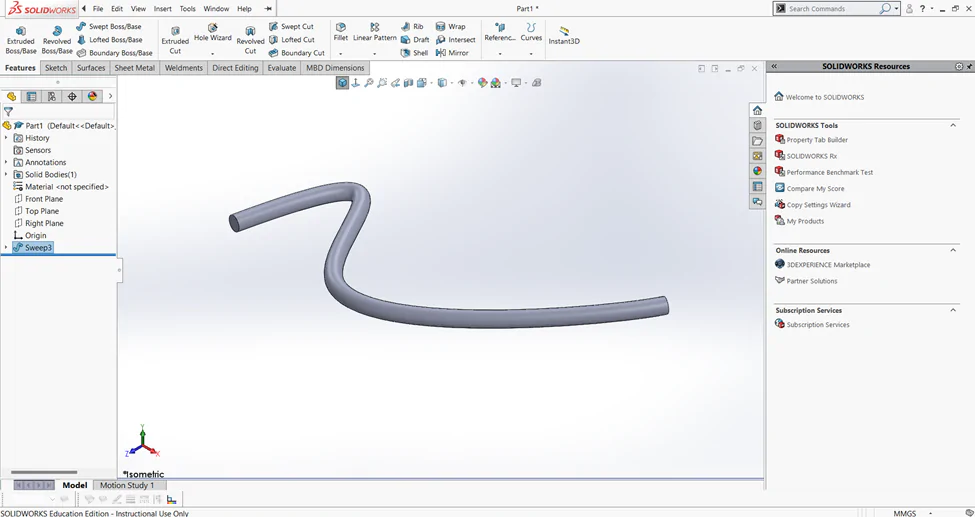The width and height of the screenshot is (975, 517).
Task: Choose Boundary Boss/Base feature
Action: pos(114,53)
